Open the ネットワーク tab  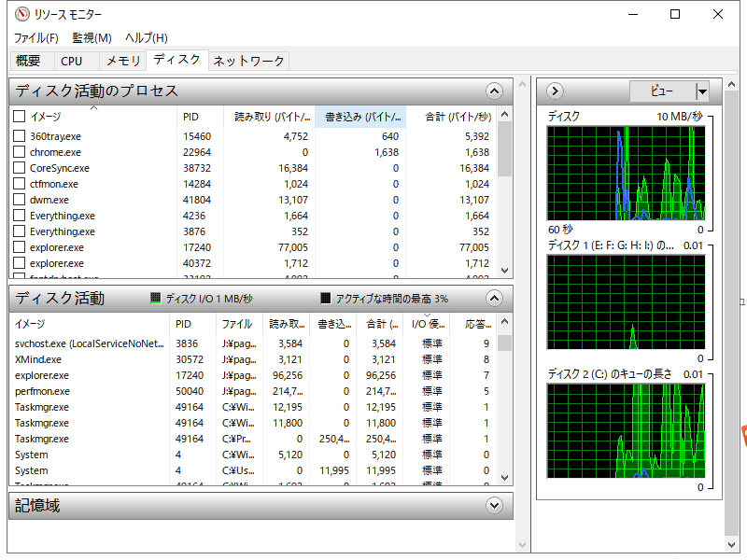[248, 61]
